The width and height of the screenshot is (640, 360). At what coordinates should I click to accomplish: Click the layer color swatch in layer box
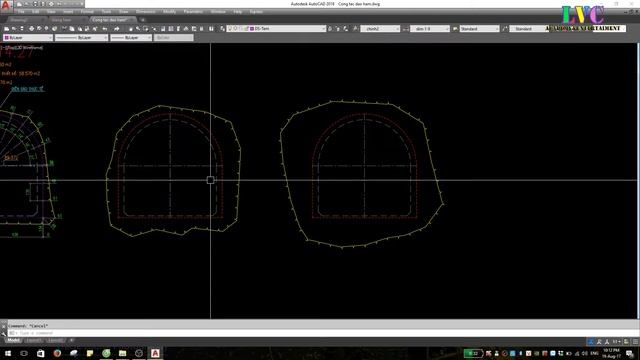coord(252,29)
